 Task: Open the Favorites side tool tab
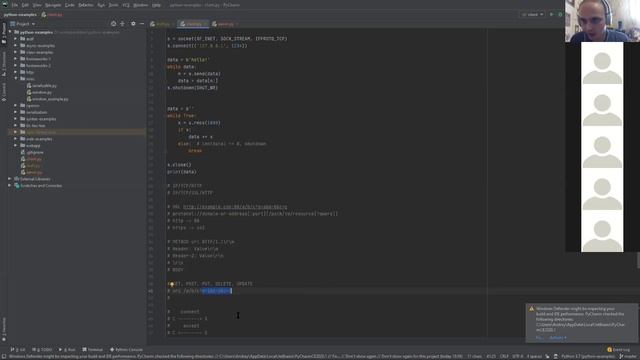coord(4,329)
